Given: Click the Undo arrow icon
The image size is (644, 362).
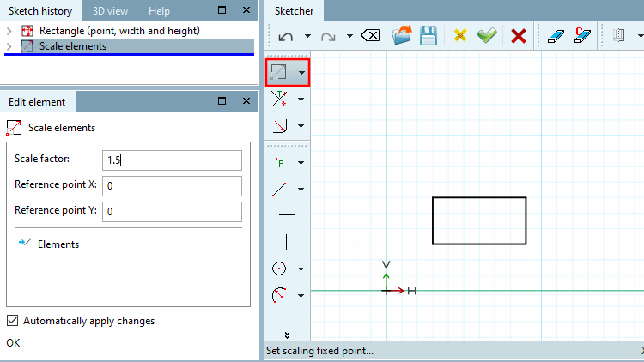Looking at the screenshot, I should (x=285, y=37).
